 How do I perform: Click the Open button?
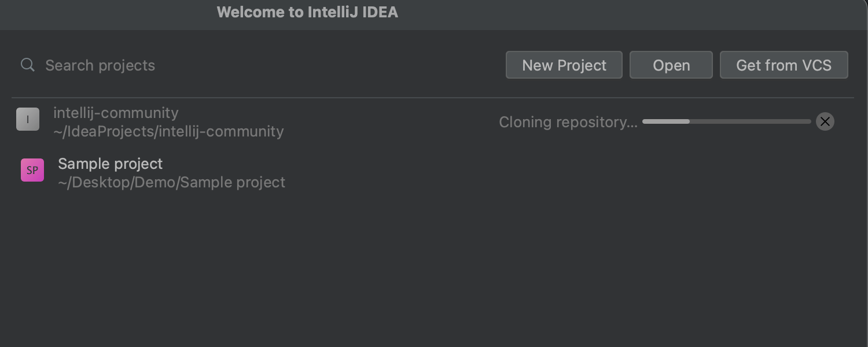pyautogui.click(x=671, y=65)
